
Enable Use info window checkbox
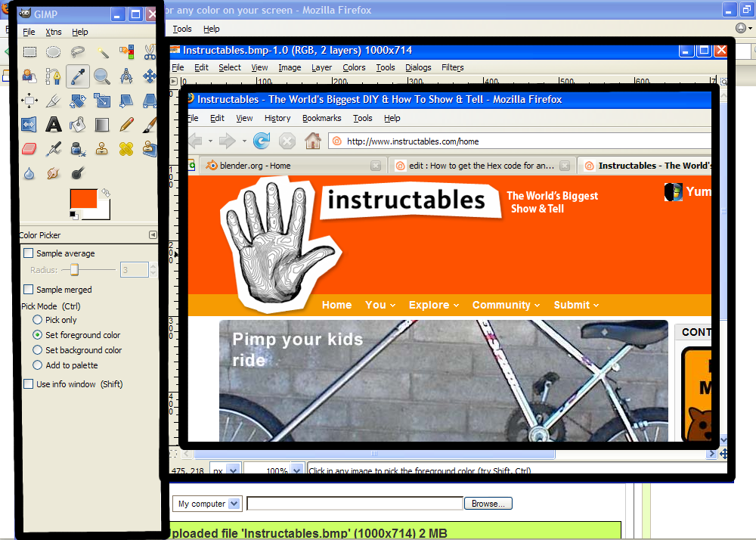point(29,383)
